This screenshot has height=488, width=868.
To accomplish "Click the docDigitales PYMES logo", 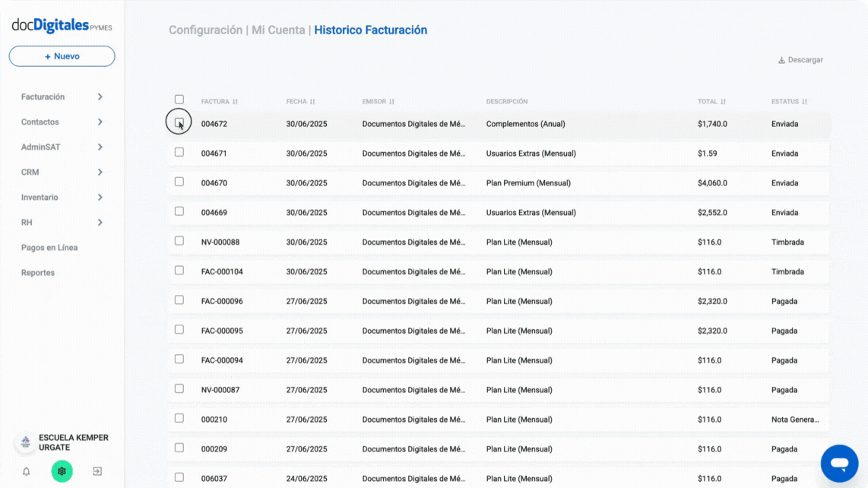I will tap(62, 26).
